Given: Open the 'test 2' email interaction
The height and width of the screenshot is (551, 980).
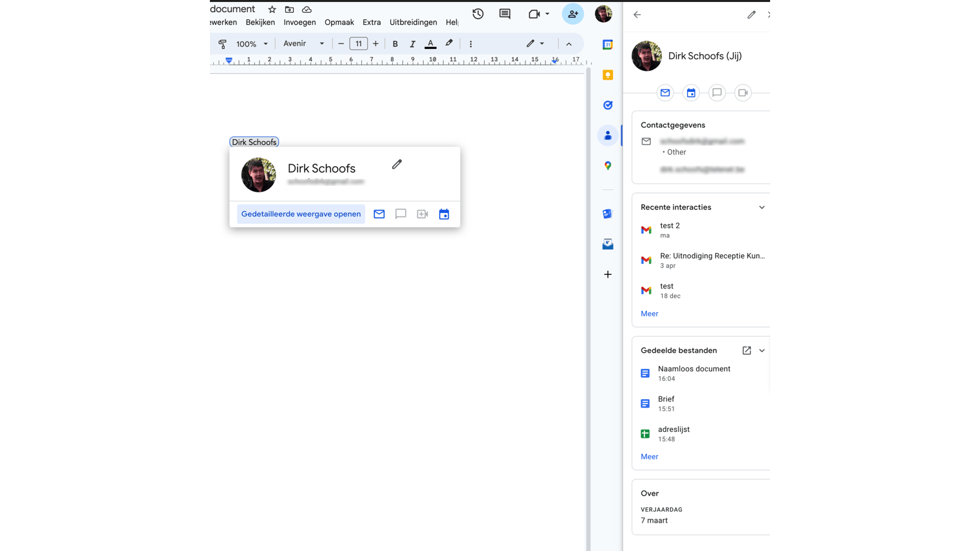Looking at the screenshot, I should point(702,230).
